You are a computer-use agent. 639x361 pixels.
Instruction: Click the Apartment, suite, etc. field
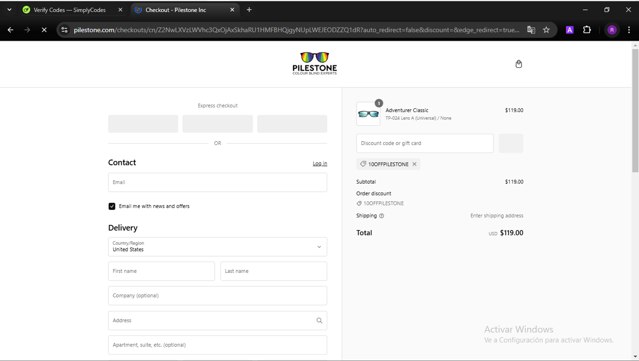point(218,345)
